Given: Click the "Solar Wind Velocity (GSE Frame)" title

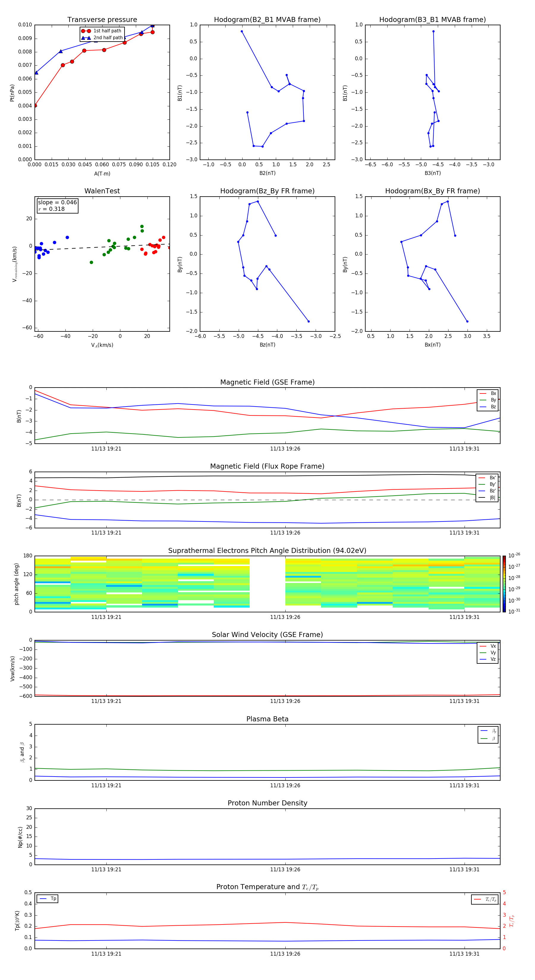Looking at the screenshot, I should [x=267, y=635].
